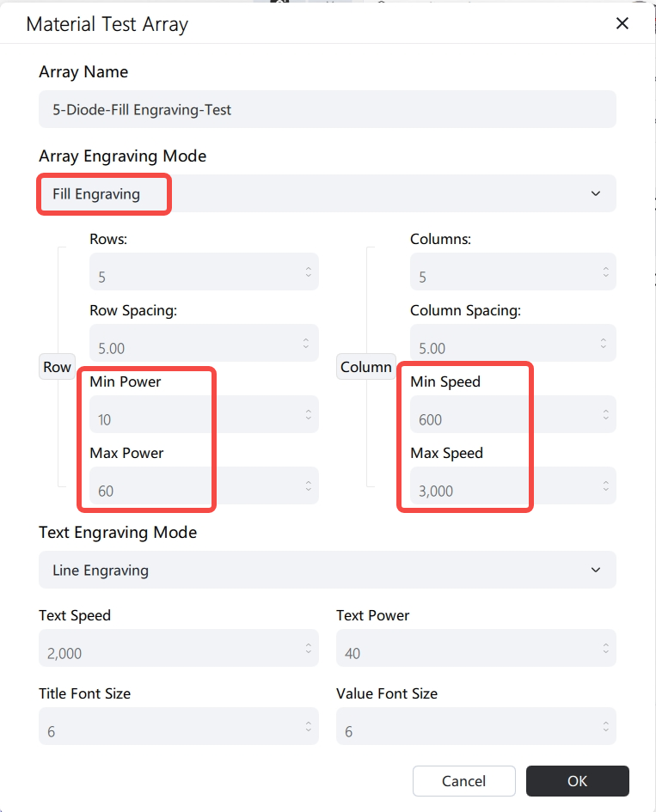Adjust Column Spacing with its stepper
The image size is (656, 812).
(604, 343)
